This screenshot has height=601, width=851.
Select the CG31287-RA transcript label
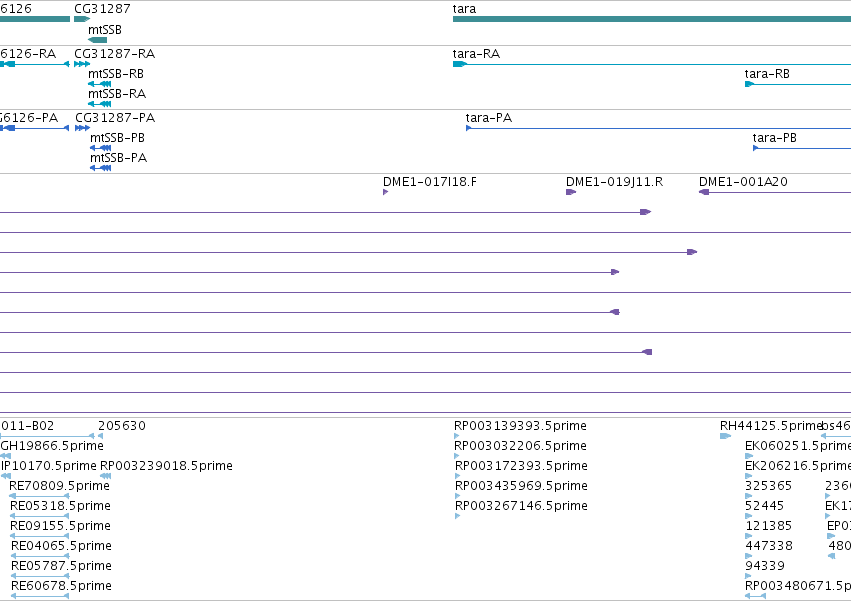(115, 54)
